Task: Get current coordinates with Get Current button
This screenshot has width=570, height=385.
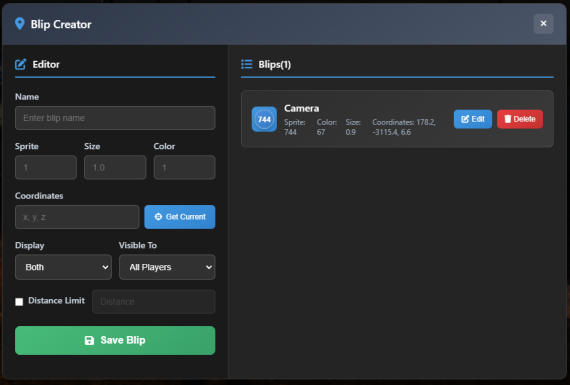Action: click(x=180, y=217)
